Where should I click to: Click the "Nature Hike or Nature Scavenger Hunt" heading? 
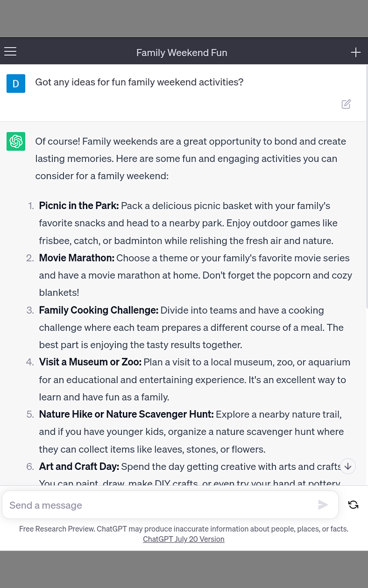[x=126, y=414]
